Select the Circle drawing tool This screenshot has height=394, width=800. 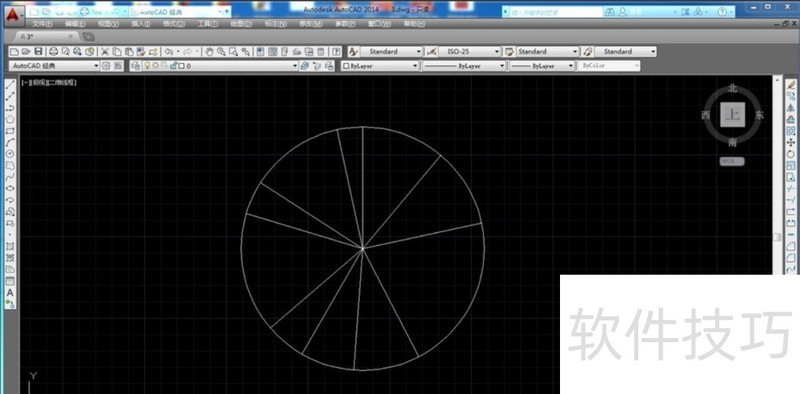(10, 154)
